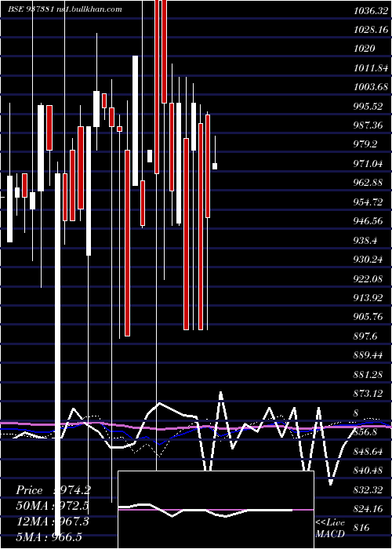Click the 971.04 price axis label

pyautogui.click(x=368, y=163)
